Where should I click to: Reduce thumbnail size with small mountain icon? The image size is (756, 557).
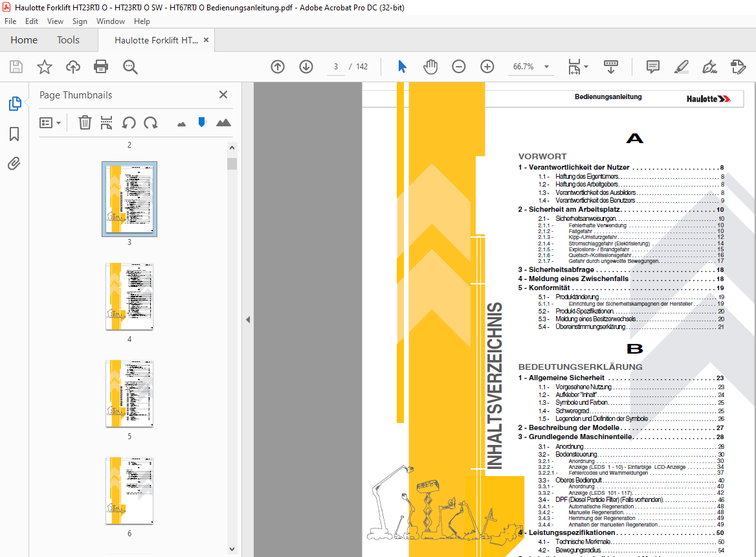pyautogui.click(x=181, y=124)
